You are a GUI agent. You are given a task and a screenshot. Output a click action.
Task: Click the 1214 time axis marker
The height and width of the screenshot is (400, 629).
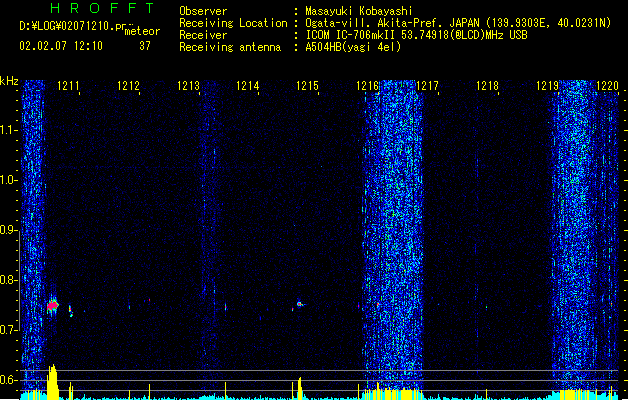coord(248,86)
